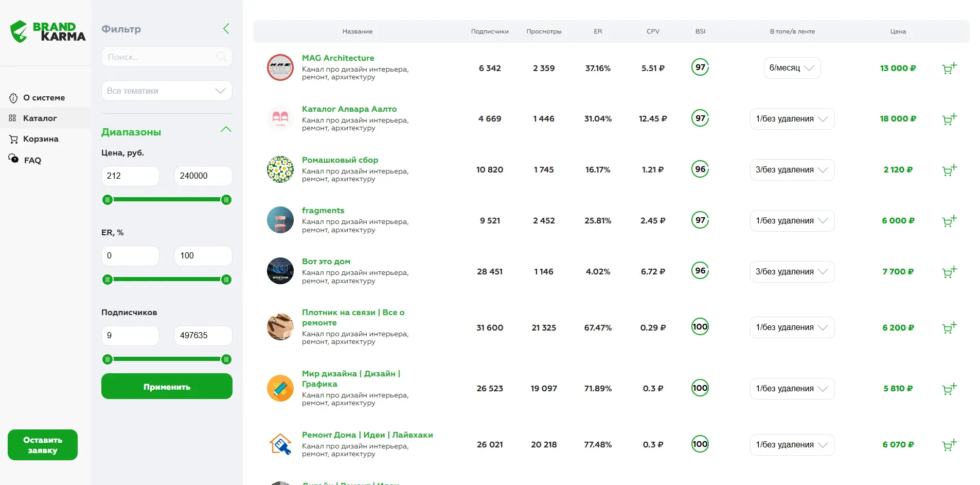Click add-to-cart icon for Ромашковый сбор

pos(949,170)
